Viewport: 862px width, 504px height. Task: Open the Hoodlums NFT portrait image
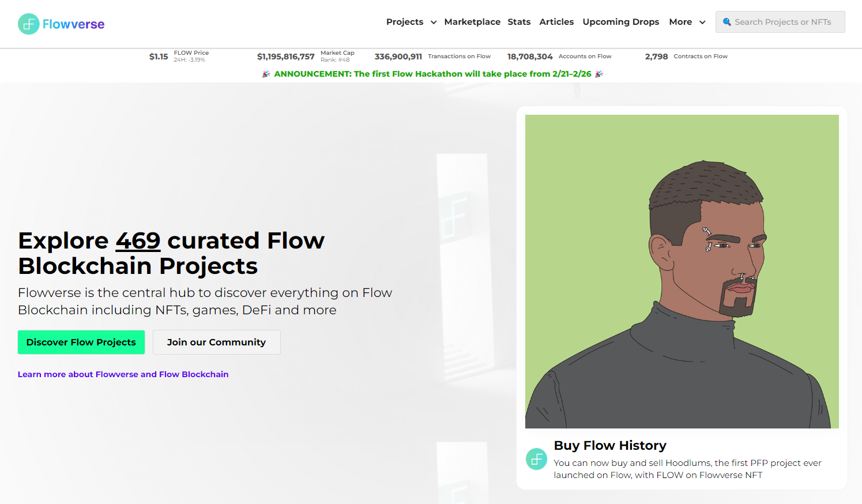682,272
